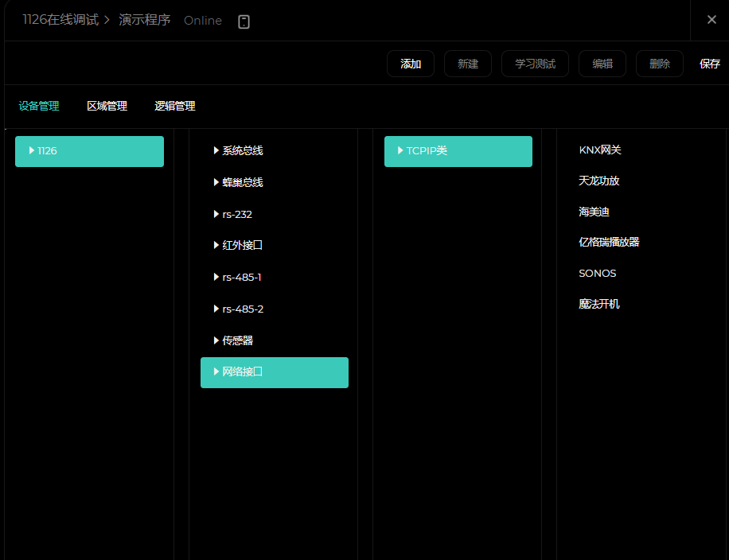Expand the 系统总线 arrow
The image size is (729, 560).
pyautogui.click(x=216, y=150)
